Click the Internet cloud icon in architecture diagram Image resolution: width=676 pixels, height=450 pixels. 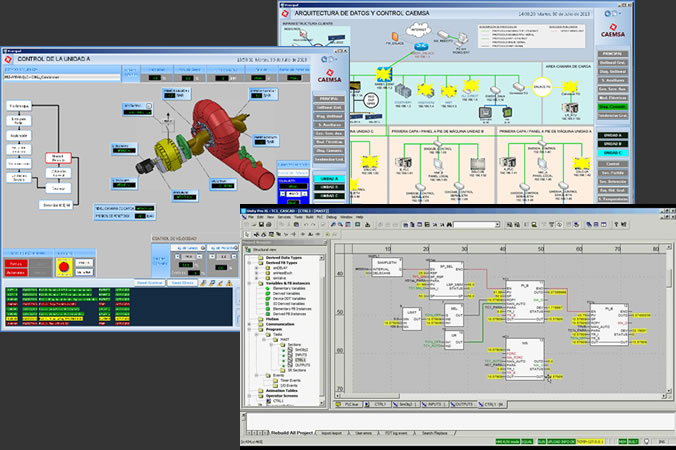[418, 30]
